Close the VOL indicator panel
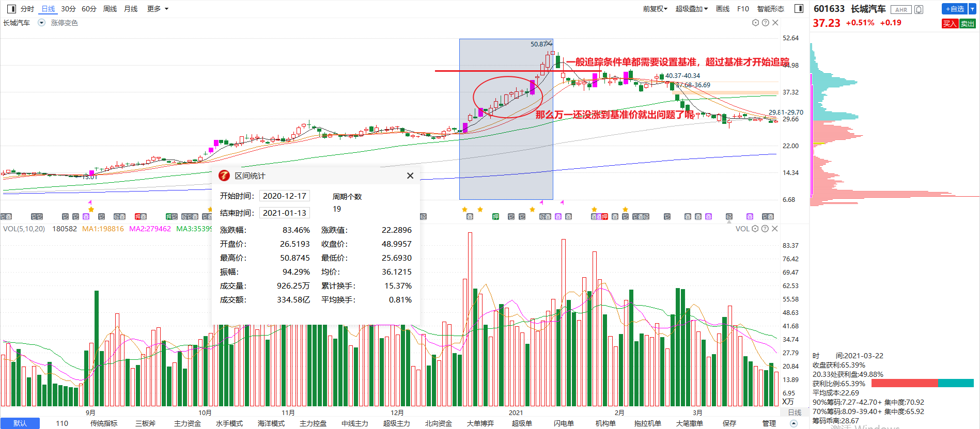Screen dimensions: 980x429 tap(775, 229)
